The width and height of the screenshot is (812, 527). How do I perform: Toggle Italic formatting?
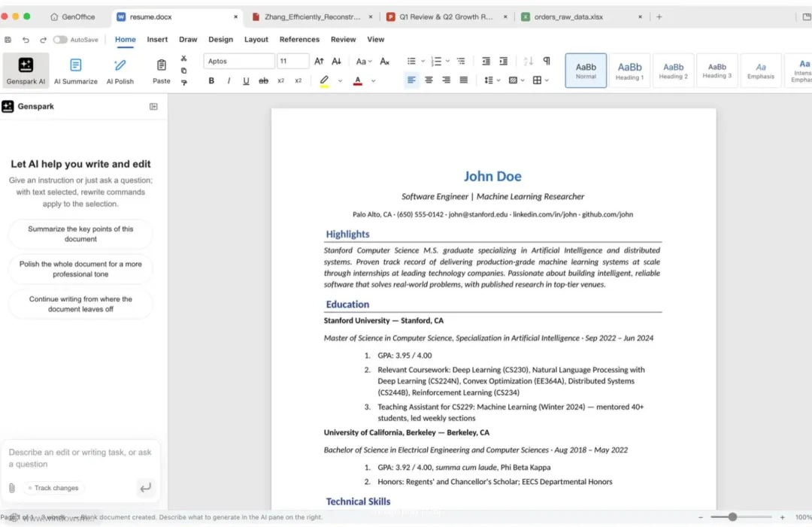[229, 80]
